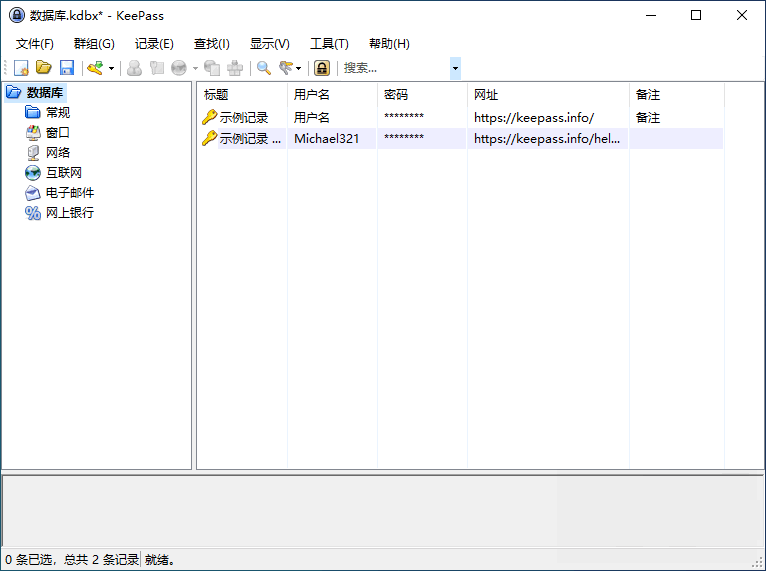Sort entries by 网址 column header
Screen dimensions: 766x571
549,95
